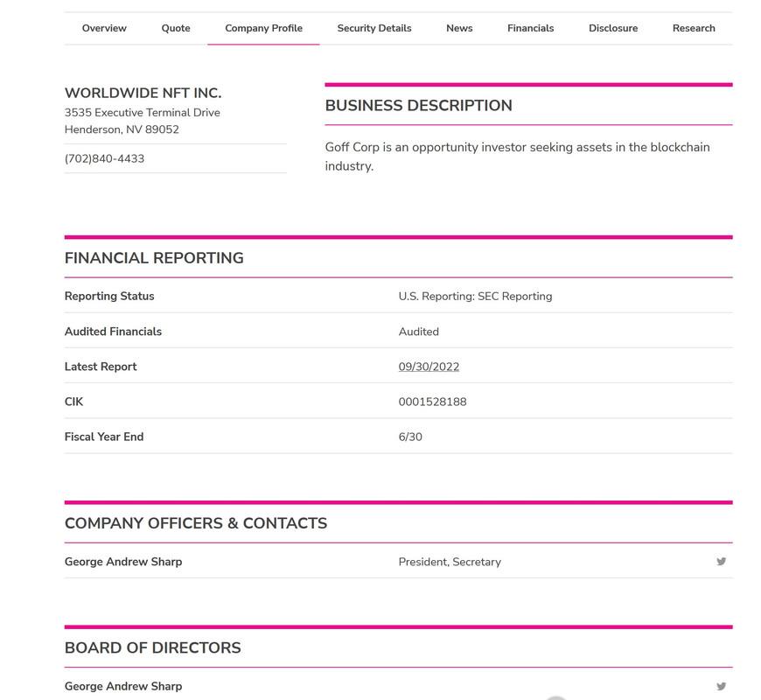Click the Henderson, NV 89052 text
The height and width of the screenshot is (700, 761).
coord(122,129)
